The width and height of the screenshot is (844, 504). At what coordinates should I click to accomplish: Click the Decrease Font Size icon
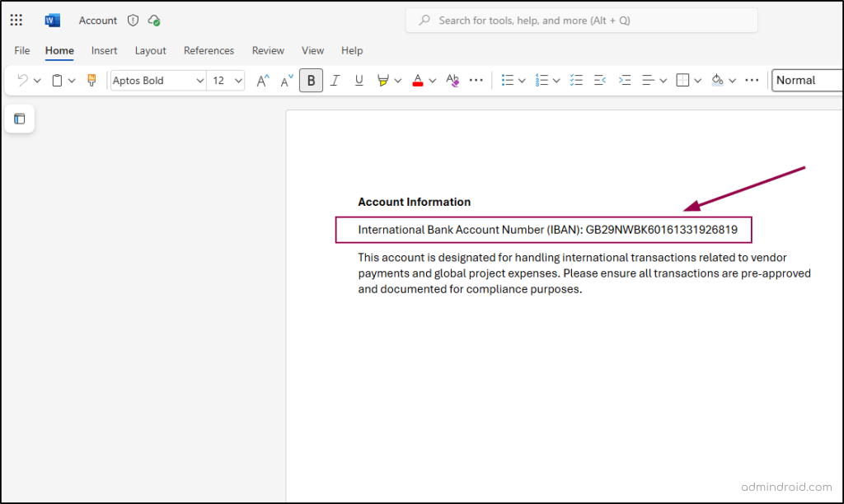tap(287, 80)
